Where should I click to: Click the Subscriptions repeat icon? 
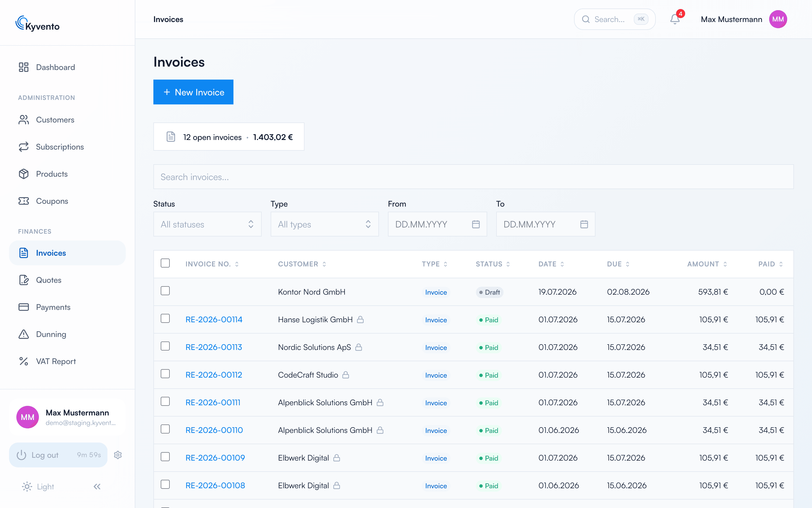[x=23, y=147]
